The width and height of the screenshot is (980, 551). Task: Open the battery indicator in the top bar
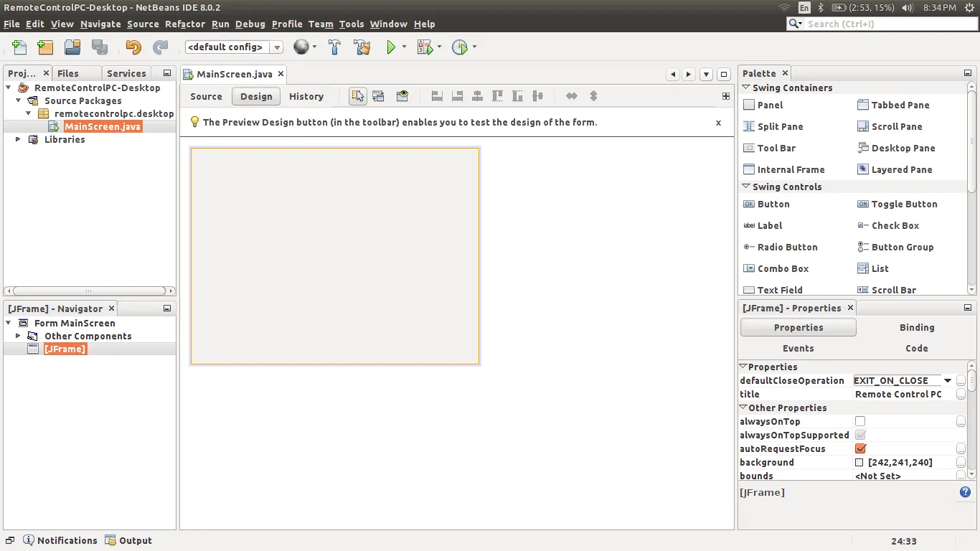863,8
